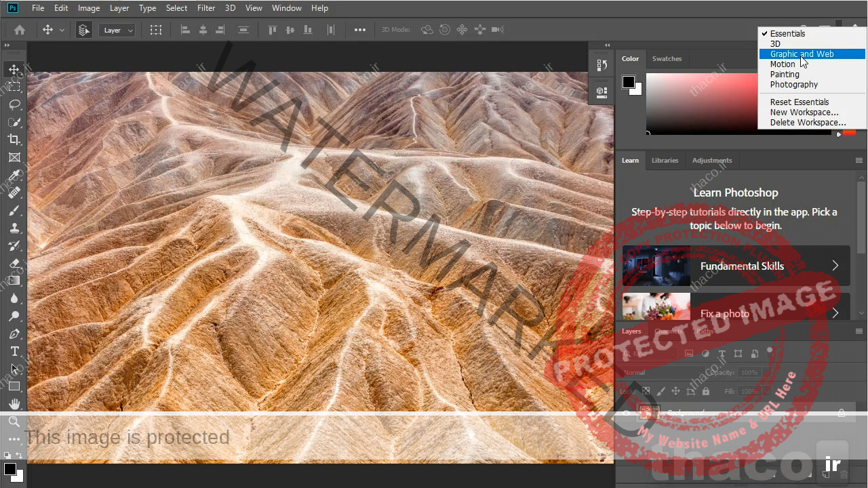868x488 pixels.
Task: Expand the Fix a photo chevron
Action: (835, 312)
